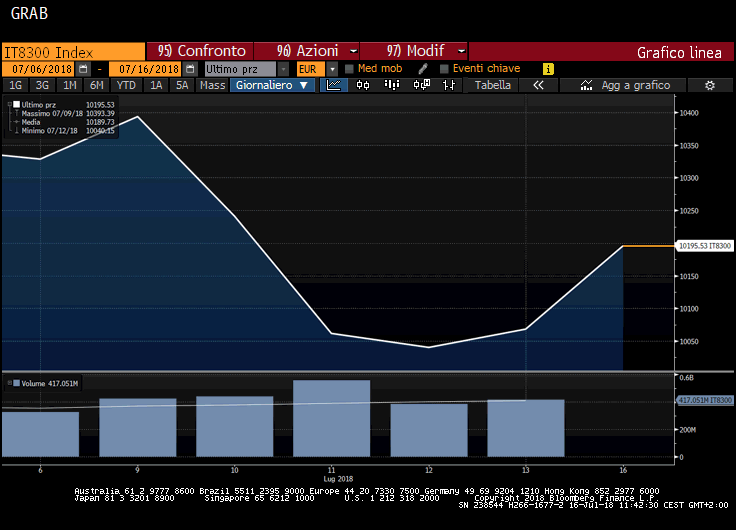Select the line chart type icon
The width and height of the screenshot is (736, 530).
coord(335,86)
